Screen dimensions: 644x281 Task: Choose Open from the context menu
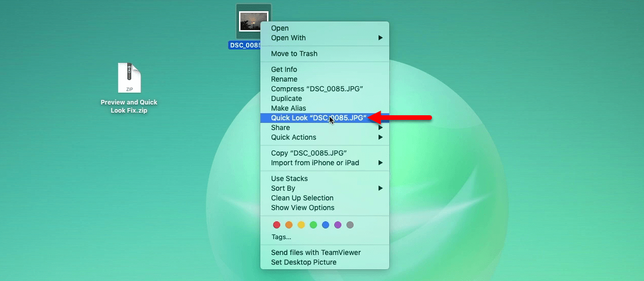point(325,28)
